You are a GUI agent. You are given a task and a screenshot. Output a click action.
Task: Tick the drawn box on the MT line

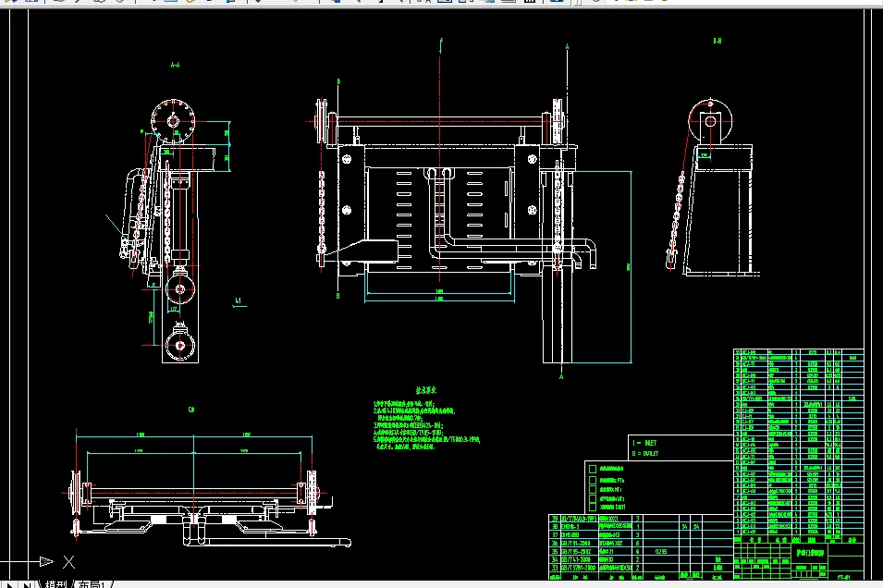593,489
